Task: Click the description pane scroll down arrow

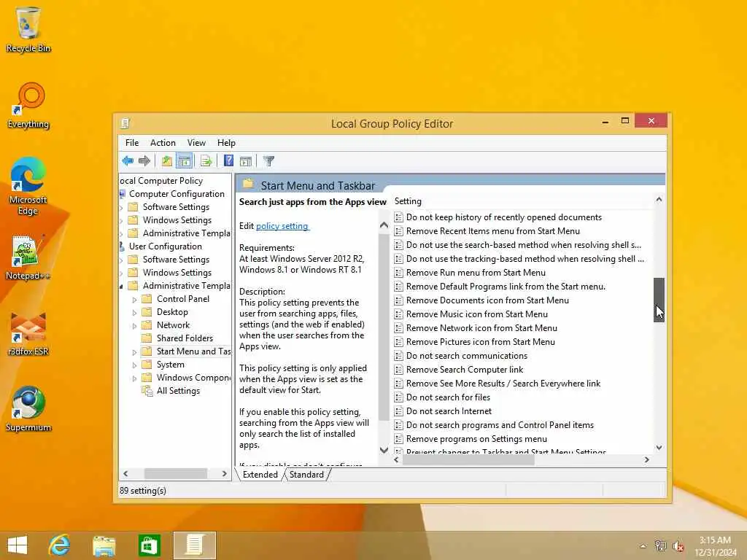Action: coord(384,450)
